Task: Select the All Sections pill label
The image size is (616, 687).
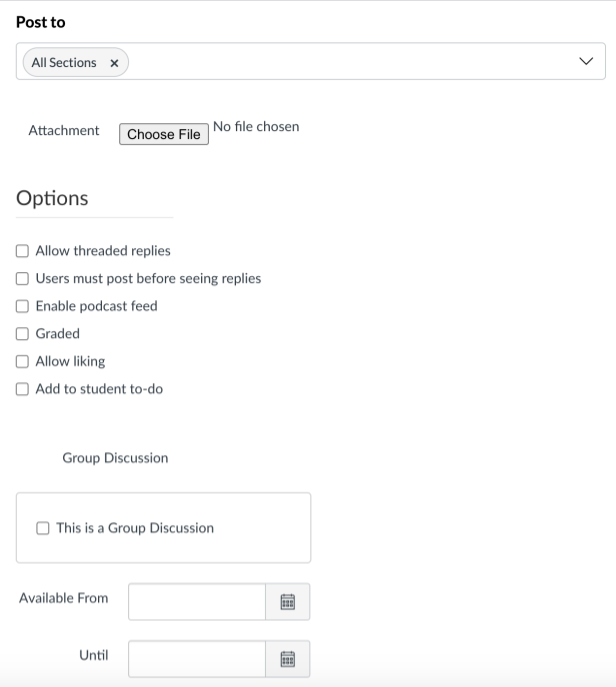Action: pyautogui.click(x=64, y=63)
